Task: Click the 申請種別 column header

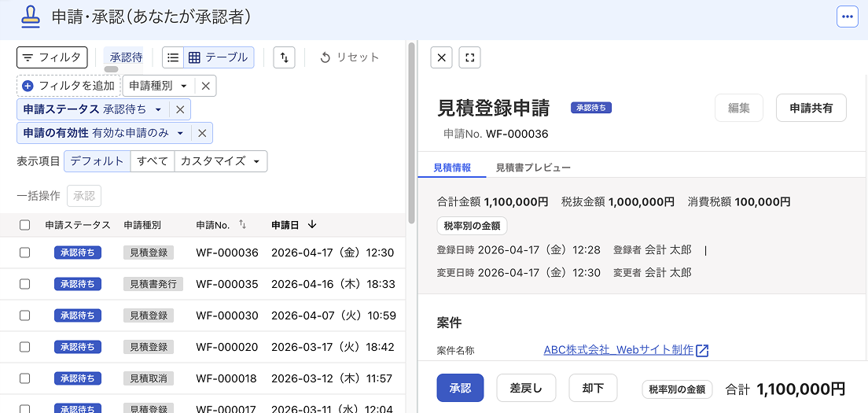Action: pos(142,225)
